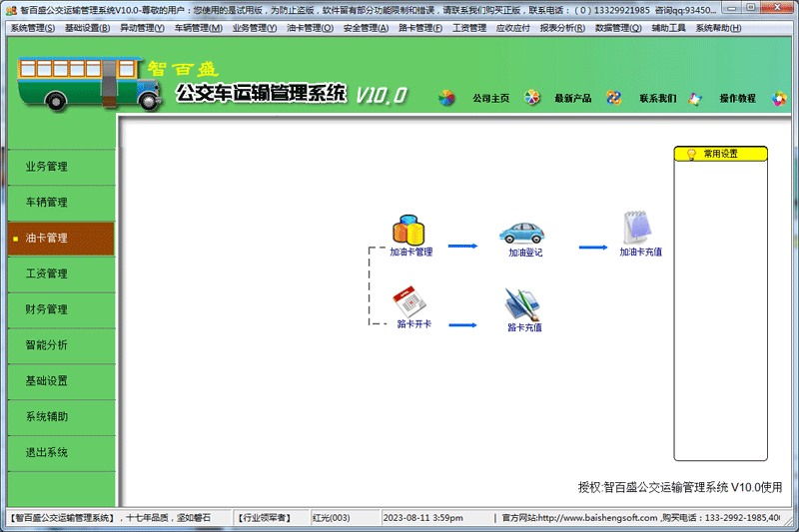This screenshot has width=799, height=532.
Task: Click the lightbulb icon in 常用设置 header
Action: [x=691, y=154]
